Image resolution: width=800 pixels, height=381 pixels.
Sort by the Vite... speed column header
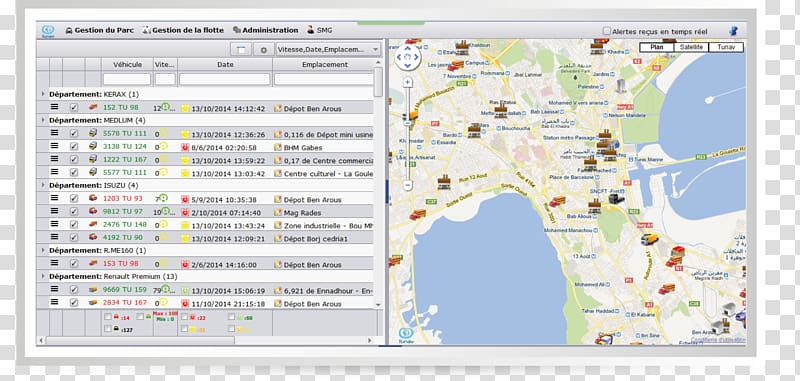pos(165,65)
